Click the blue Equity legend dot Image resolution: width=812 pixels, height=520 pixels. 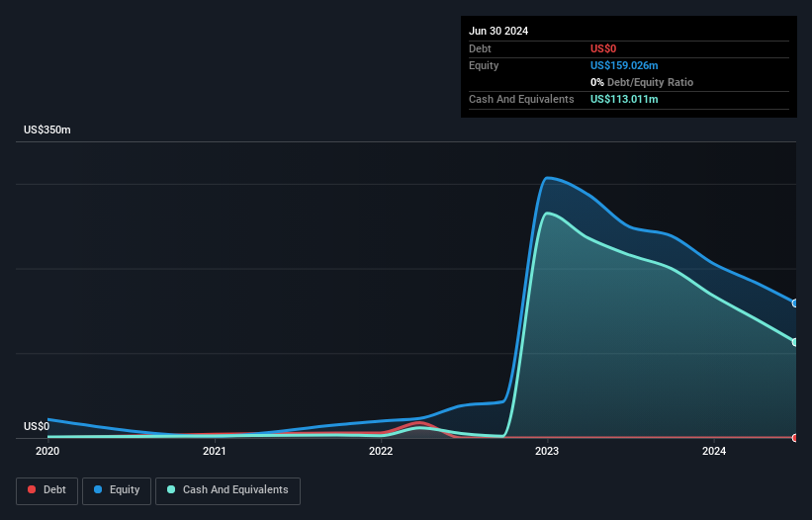pyautogui.click(x=98, y=489)
